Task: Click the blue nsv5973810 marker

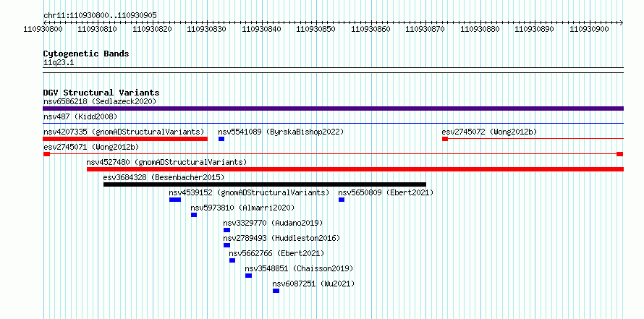Action: click(x=194, y=215)
